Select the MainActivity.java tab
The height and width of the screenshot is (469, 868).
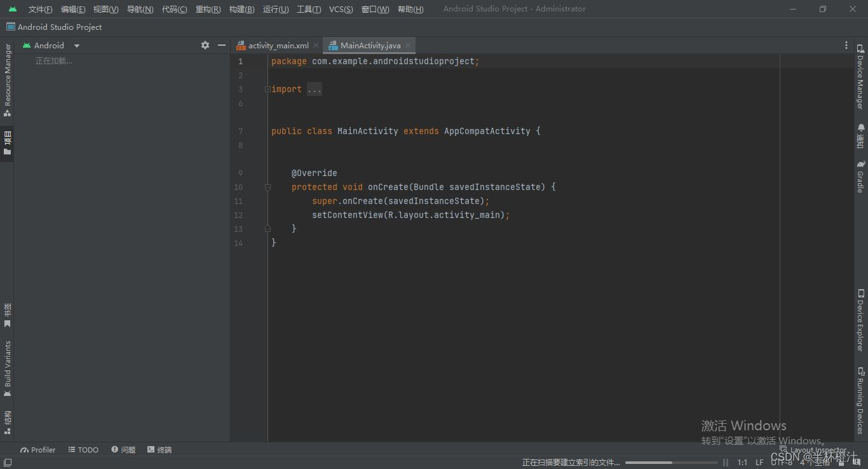[x=370, y=45]
